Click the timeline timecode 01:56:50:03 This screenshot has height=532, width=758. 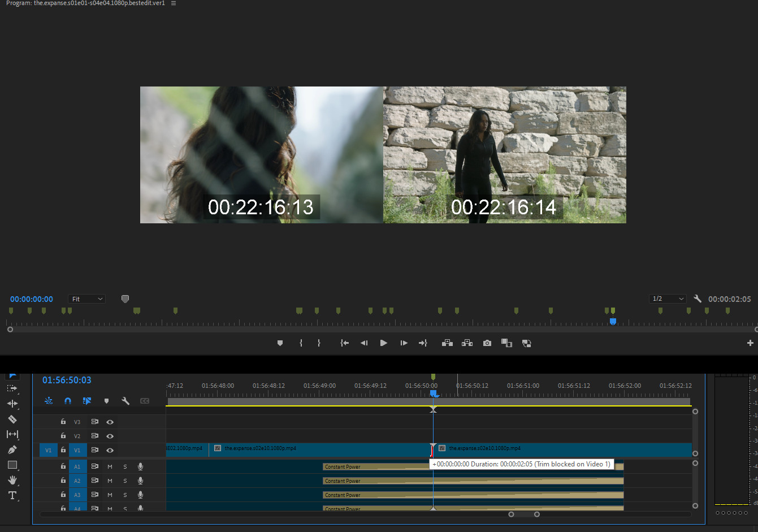[x=67, y=380]
